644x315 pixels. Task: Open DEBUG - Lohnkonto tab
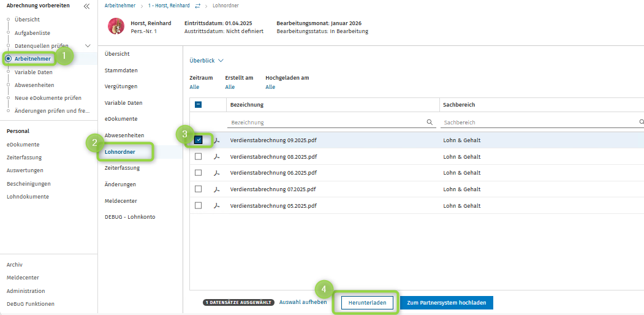[130, 217]
